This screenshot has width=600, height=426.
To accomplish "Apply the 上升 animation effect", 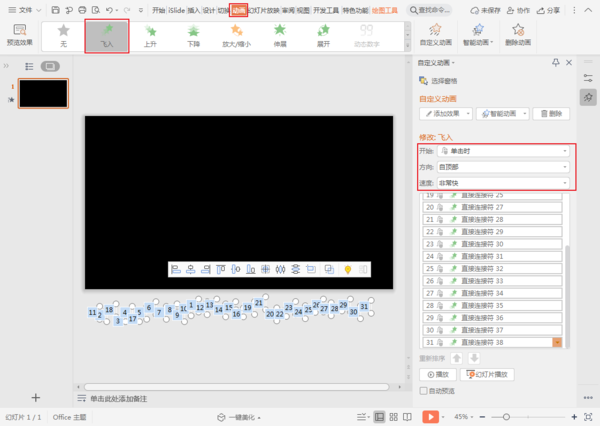I will 151,35.
